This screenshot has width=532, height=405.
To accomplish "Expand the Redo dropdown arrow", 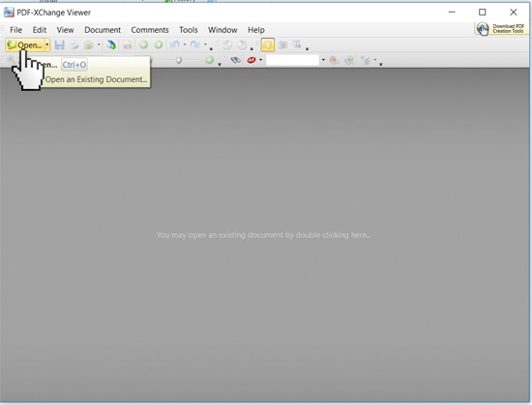I will pyautogui.click(x=205, y=44).
